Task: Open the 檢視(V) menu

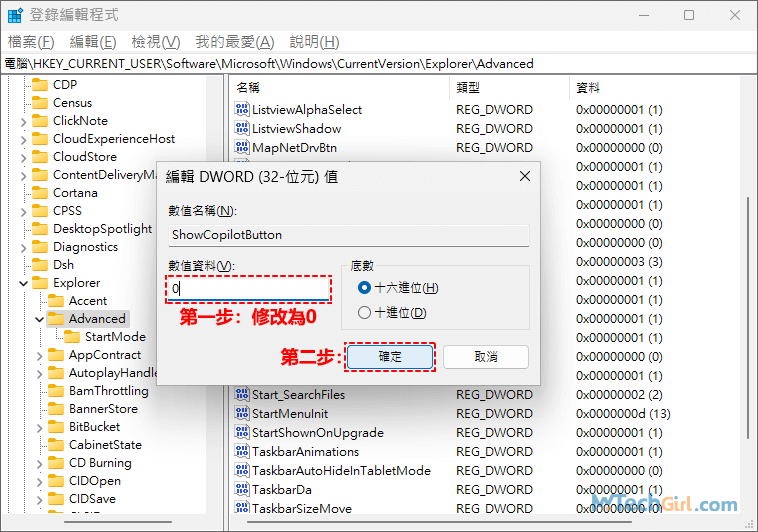Action: (x=156, y=42)
